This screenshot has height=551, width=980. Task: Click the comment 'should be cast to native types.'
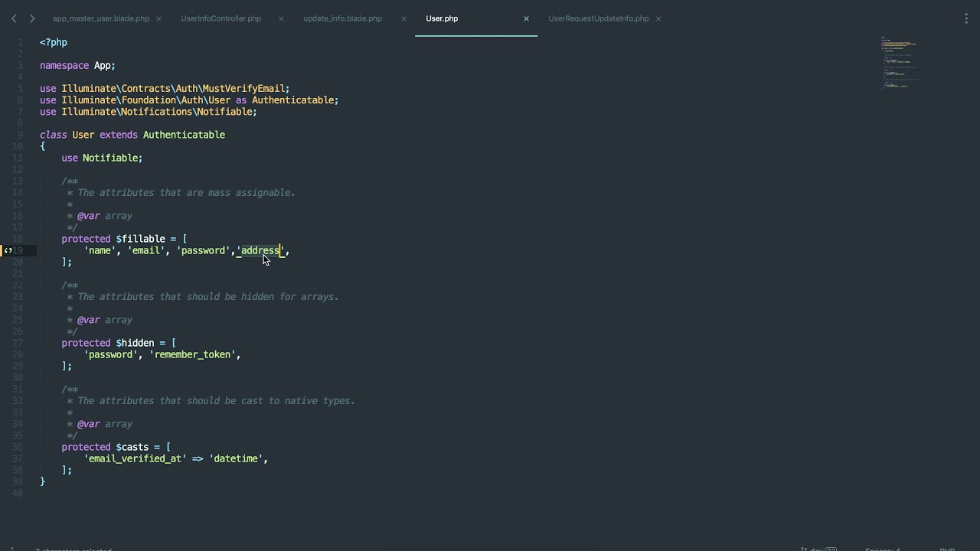[x=271, y=401]
